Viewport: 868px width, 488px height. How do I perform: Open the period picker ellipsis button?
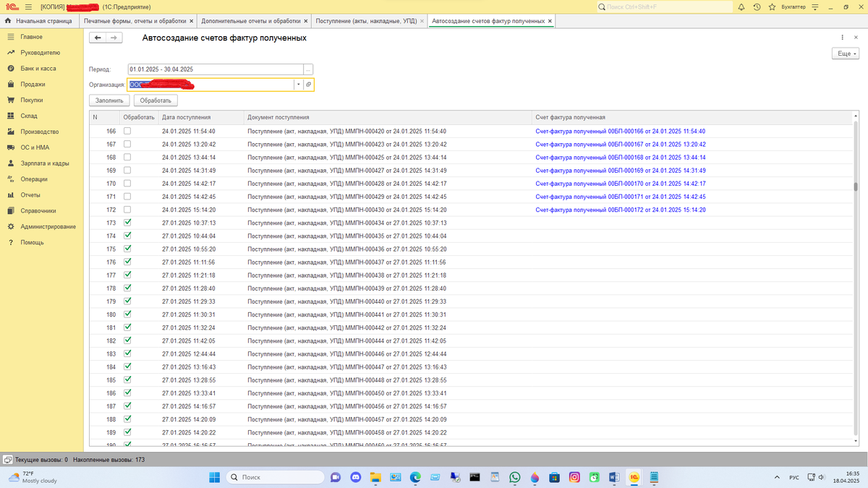click(x=308, y=69)
